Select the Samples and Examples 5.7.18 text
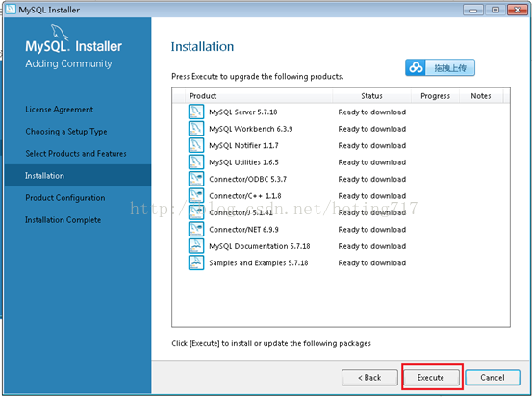The height and width of the screenshot is (397, 532). click(259, 263)
